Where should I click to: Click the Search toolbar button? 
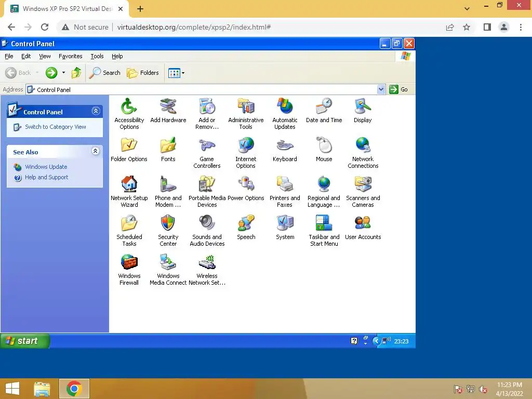105,73
